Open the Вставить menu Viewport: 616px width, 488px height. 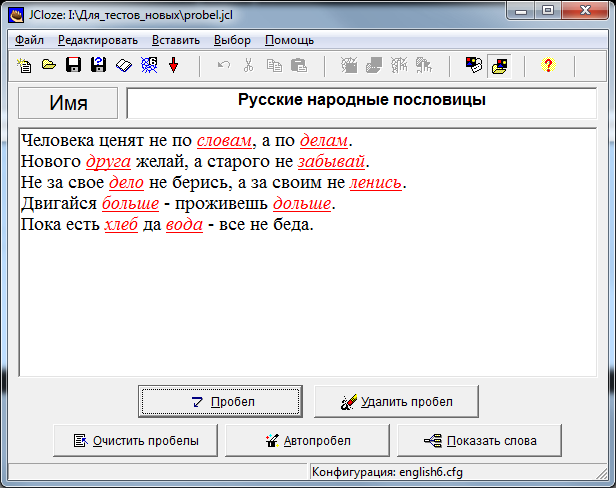pyautogui.click(x=176, y=40)
